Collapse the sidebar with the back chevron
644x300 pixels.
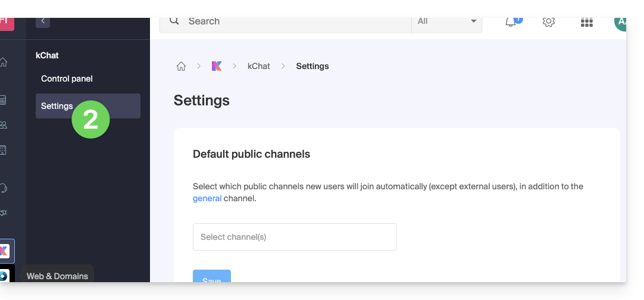pos(43,21)
